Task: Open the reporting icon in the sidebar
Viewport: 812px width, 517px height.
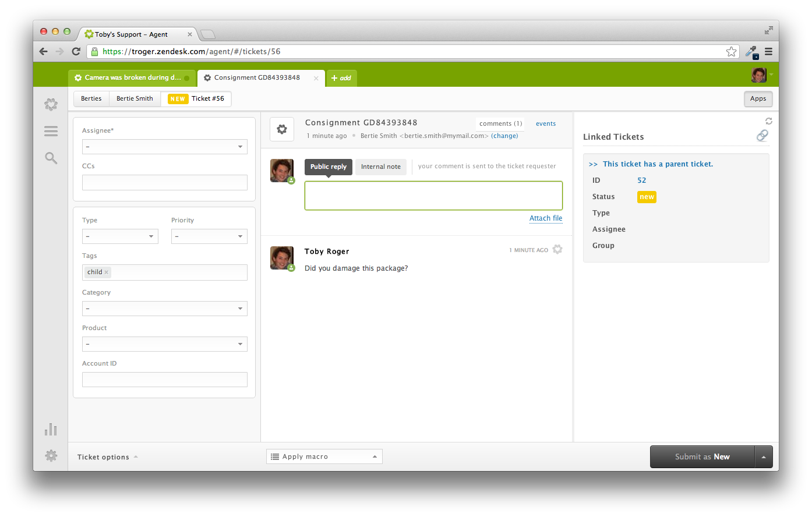Action: 51,429
